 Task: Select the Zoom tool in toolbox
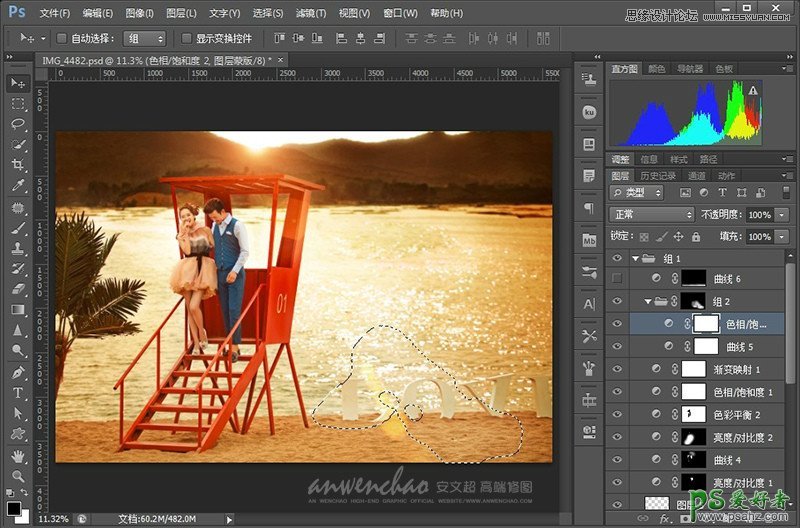(x=18, y=476)
